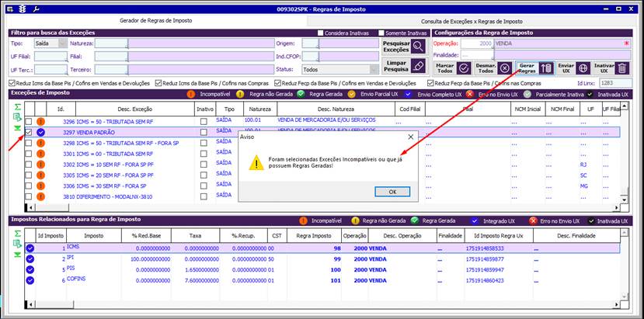Viewport: 644px width, 319px height.
Task: Click orange incompatible status icon of row 3296
Action: pos(40,122)
